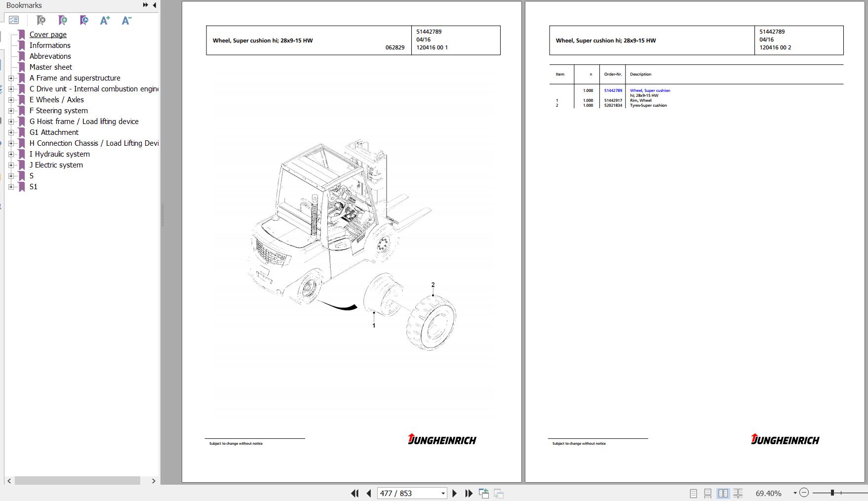Open the Master sheet bookmark
The height and width of the screenshot is (501, 868).
pos(51,67)
